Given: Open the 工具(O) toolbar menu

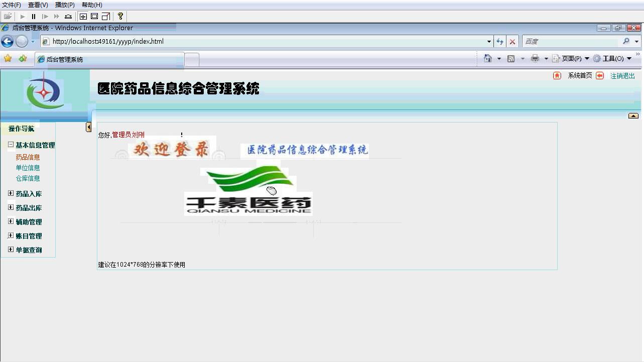Looking at the screenshot, I should 612,59.
